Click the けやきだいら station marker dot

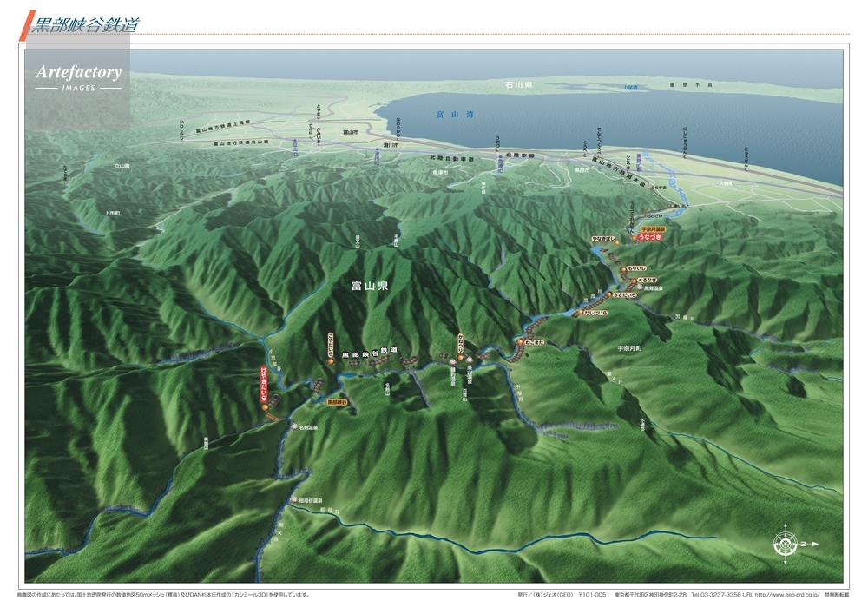[x=265, y=406]
